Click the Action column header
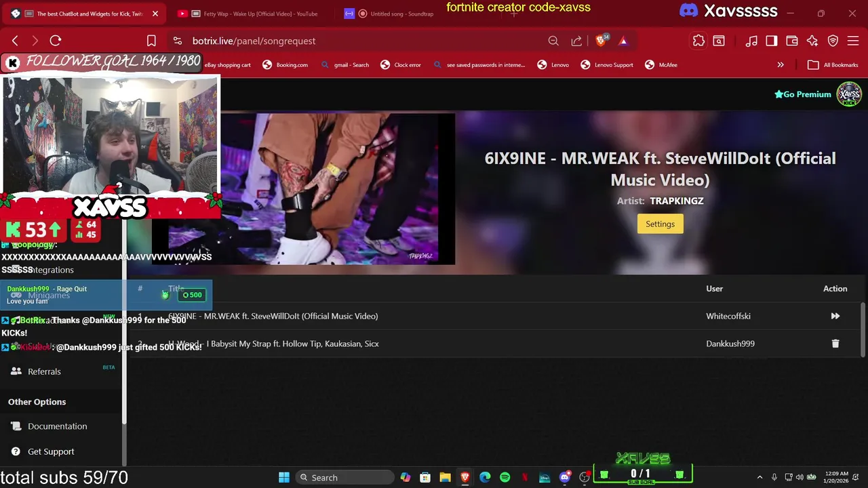Viewport: 868px width, 488px height. (835, 289)
